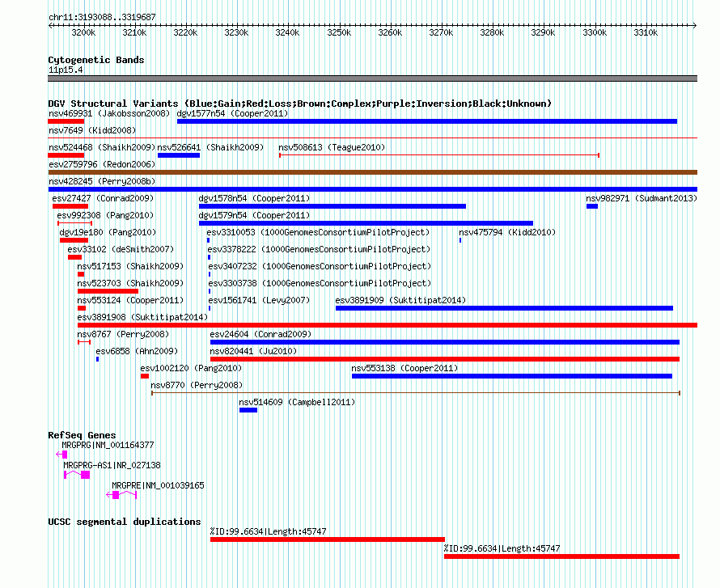Click the nsv517153 (Shaikh2009) label

[130, 266]
